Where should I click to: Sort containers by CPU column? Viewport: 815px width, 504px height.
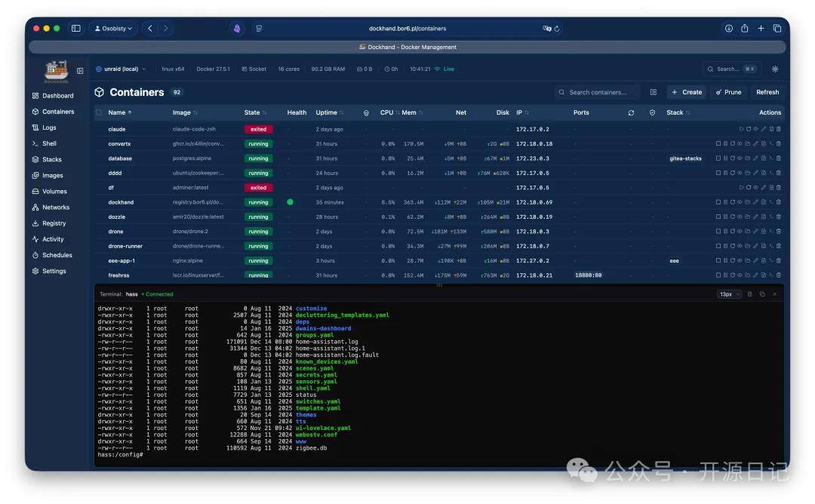[x=389, y=112]
